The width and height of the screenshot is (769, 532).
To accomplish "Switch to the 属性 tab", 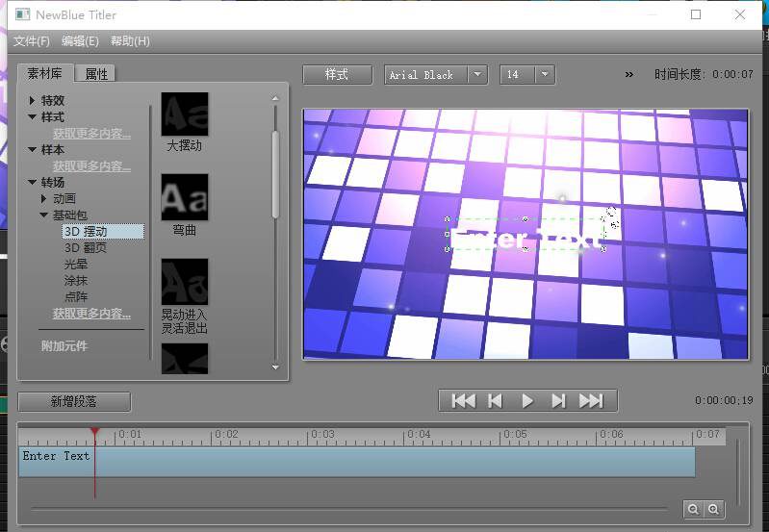I will tap(96, 73).
